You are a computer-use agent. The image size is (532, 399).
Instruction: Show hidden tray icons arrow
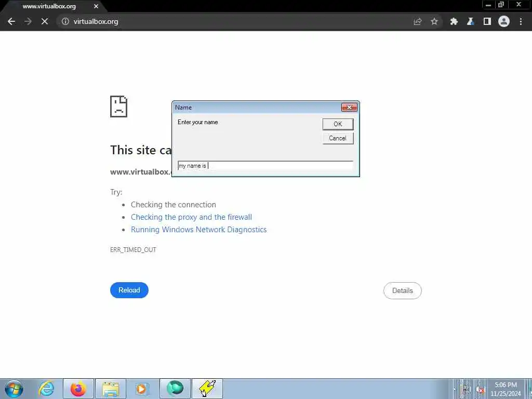coord(455,390)
